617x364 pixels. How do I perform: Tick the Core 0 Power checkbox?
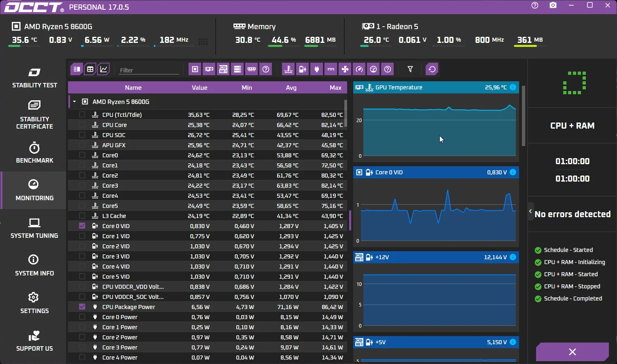[x=82, y=317]
